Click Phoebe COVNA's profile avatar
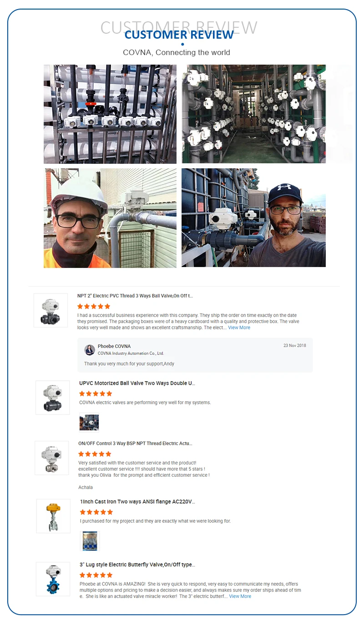The image size is (364, 626). coord(89,349)
